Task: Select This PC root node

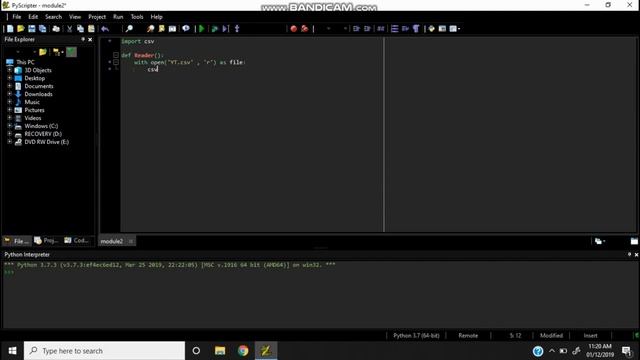Action: pyautogui.click(x=25, y=62)
